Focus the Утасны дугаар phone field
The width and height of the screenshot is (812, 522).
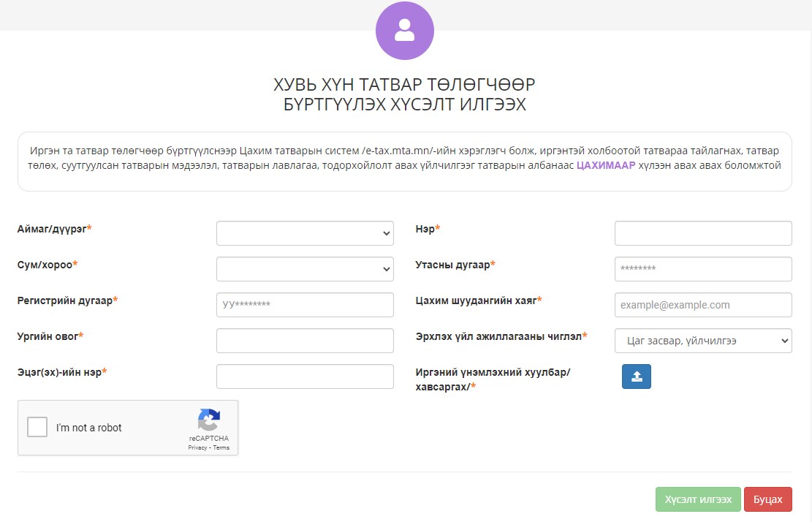[703, 269]
